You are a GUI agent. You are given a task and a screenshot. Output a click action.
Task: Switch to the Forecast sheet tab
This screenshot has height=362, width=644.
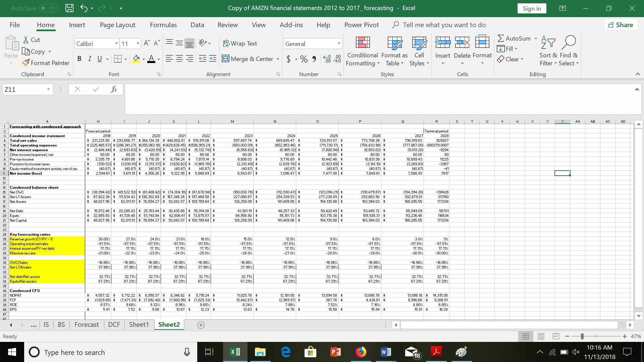(x=87, y=324)
